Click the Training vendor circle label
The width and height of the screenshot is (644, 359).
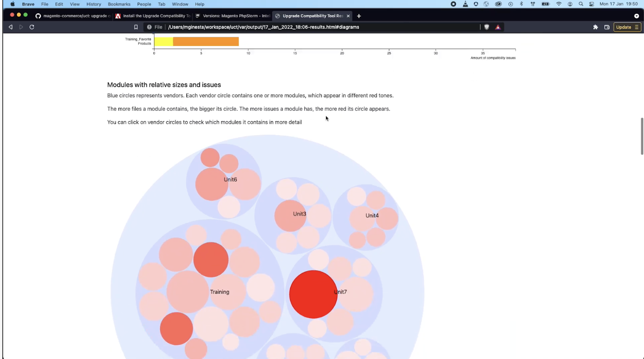pyautogui.click(x=219, y=292)
